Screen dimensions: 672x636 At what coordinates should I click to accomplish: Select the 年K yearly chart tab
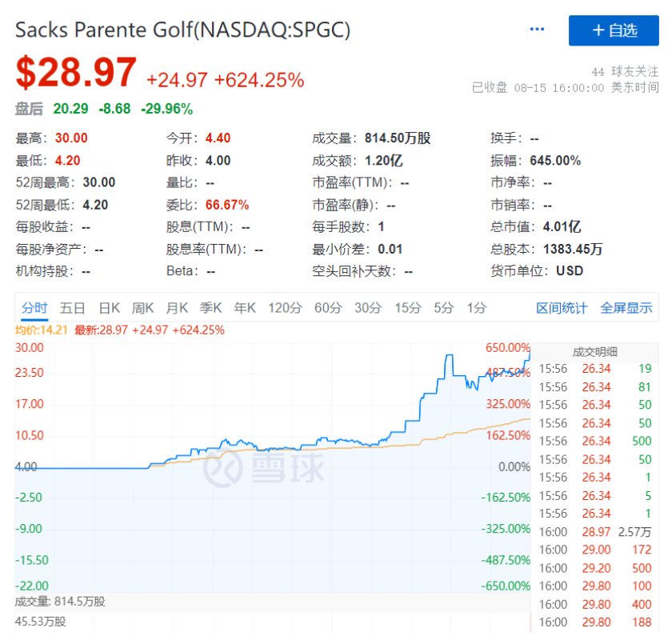coord(245,308)
